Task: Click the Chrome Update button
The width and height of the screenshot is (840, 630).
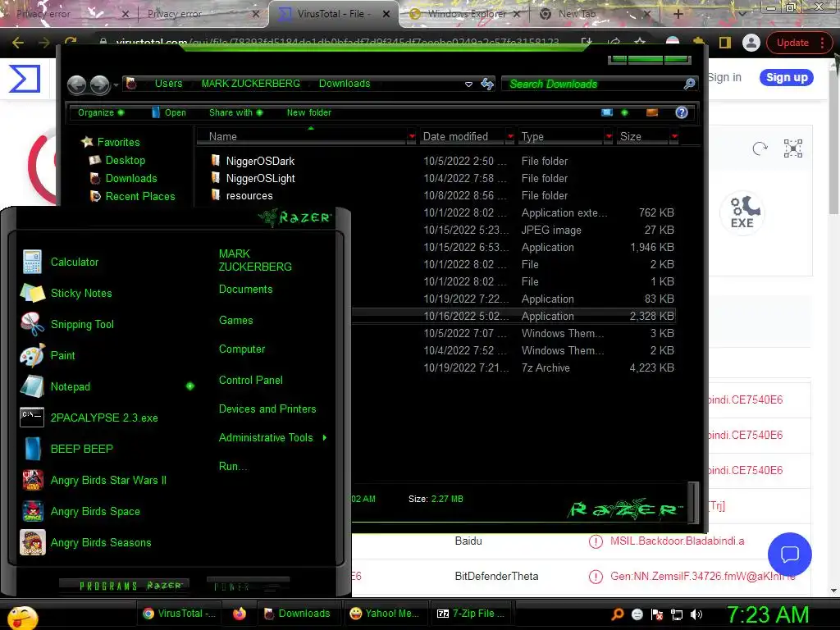Action: click(x=799, y=43)
